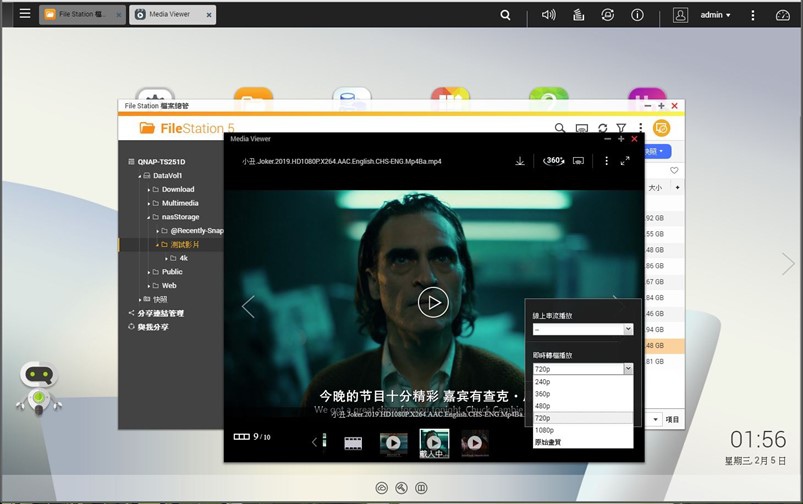Expand the 4k subfolder arrow

(166, 259)
